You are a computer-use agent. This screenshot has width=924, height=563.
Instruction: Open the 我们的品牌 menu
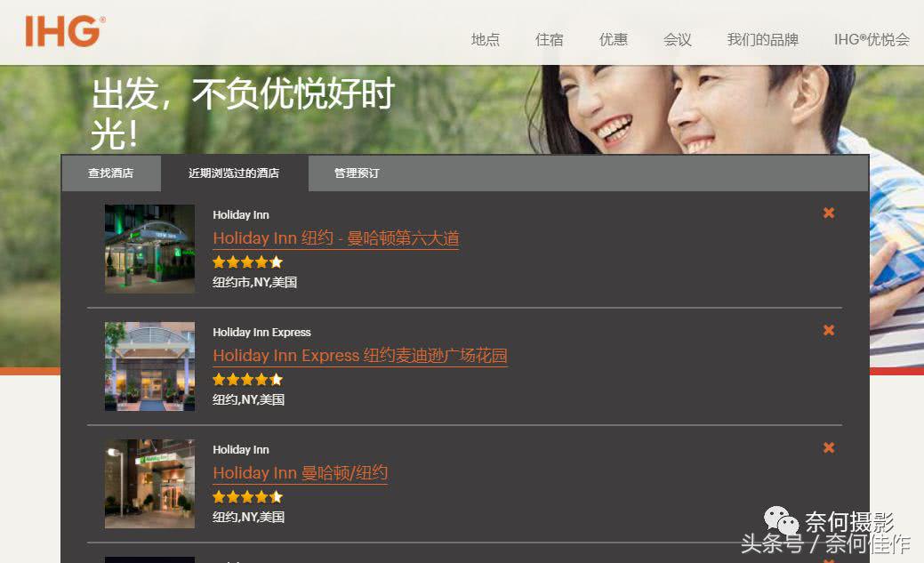762,39
